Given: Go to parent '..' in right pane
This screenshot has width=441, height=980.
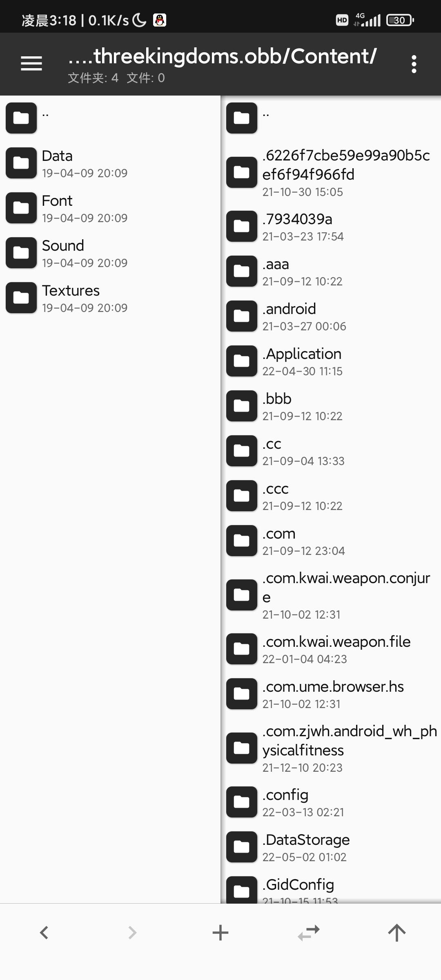Looking at the screenshot, I should point(331,118).
